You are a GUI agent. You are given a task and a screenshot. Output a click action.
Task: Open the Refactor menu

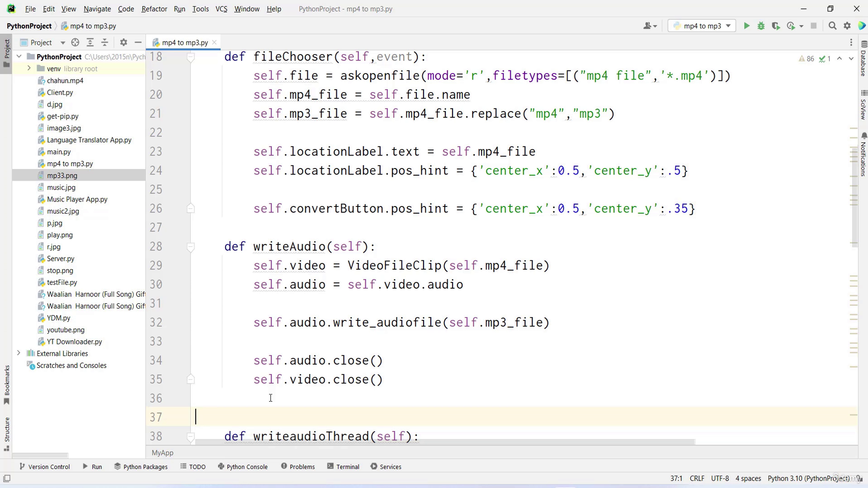(x=154, y=9)
